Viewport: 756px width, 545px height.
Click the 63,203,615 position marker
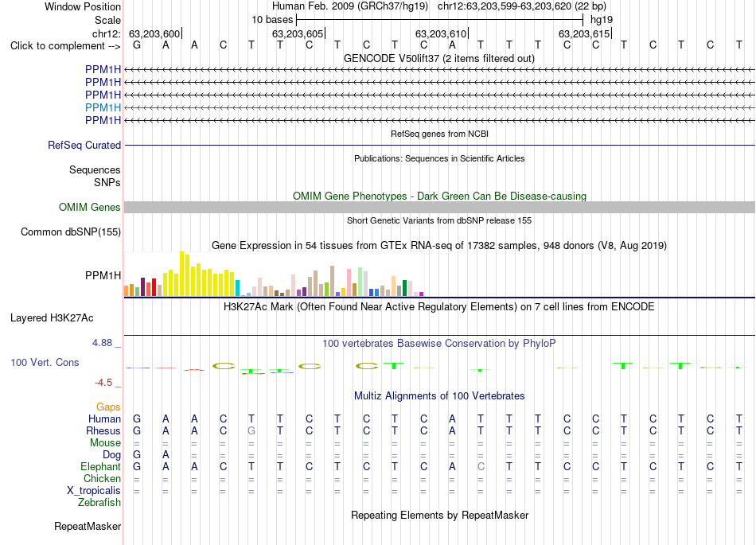[584, 33]
